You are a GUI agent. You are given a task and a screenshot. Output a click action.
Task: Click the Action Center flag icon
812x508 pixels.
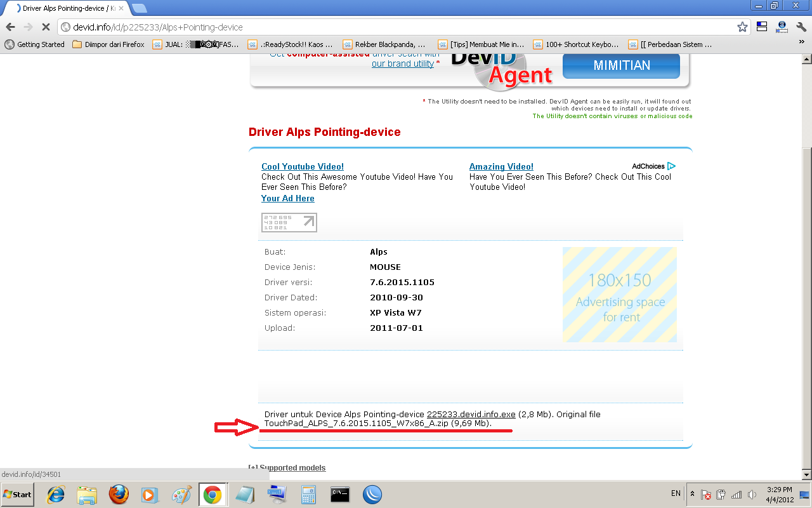pos(706,494)
